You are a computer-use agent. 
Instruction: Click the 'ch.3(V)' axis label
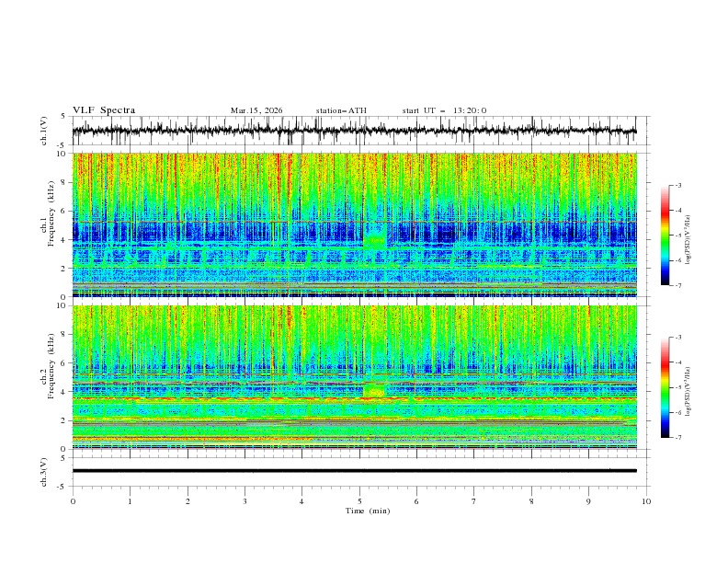pyautogui.click(x=44, y=472)
